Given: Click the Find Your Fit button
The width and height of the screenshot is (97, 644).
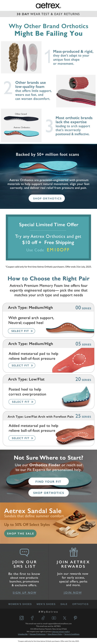Looking at the screenshot, I should (48, 481).
